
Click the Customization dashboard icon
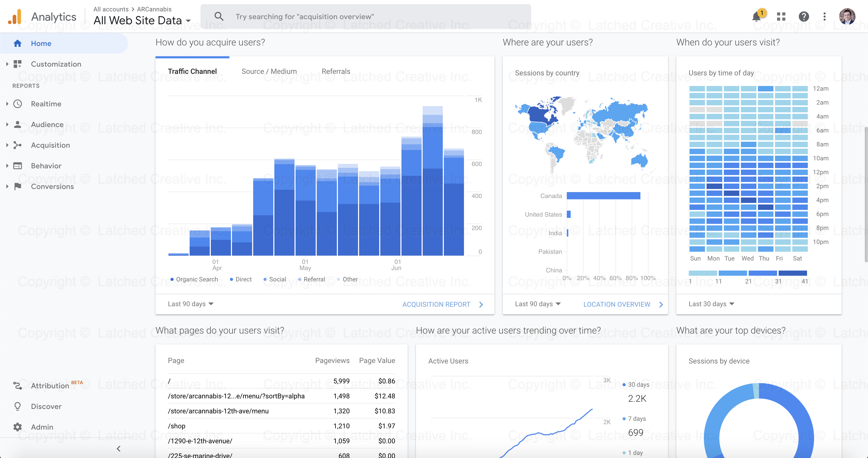tap(18, 64)
